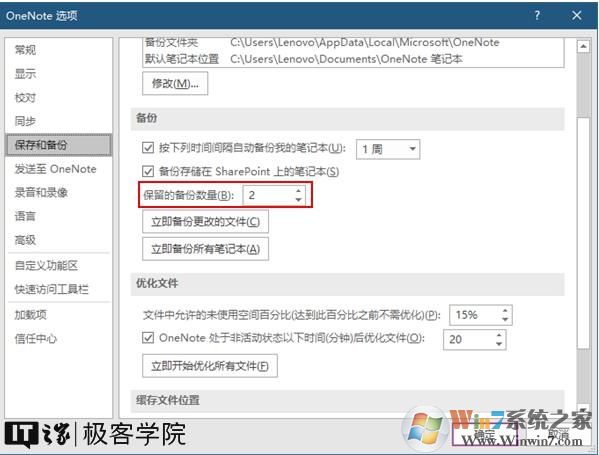Increase the number of backups to keep
The height and width of the screenshot is (455, 599).
point(299,191)
